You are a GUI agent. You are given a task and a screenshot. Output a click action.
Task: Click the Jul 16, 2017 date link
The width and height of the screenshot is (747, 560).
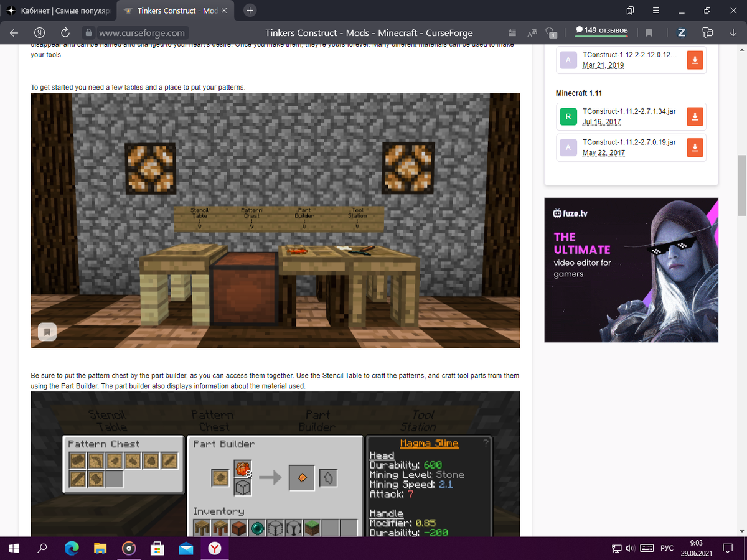coord(601,121)
